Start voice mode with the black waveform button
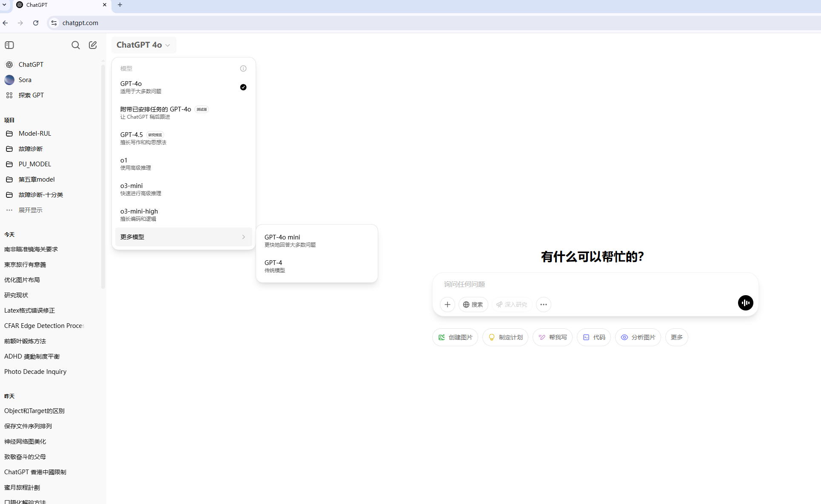The image size is (821, 504). click(x=746, y=303)
